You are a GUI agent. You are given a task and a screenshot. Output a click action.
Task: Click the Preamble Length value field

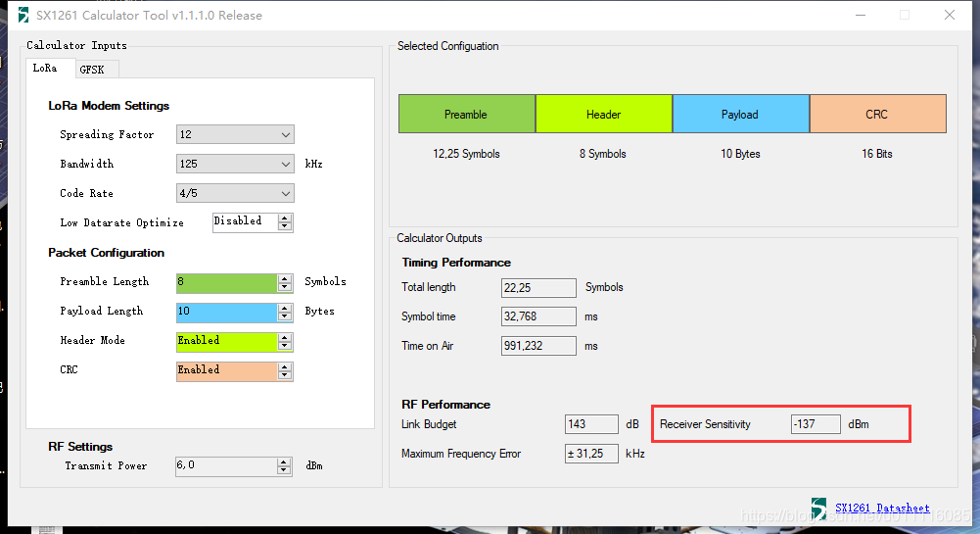pos(227,283)
